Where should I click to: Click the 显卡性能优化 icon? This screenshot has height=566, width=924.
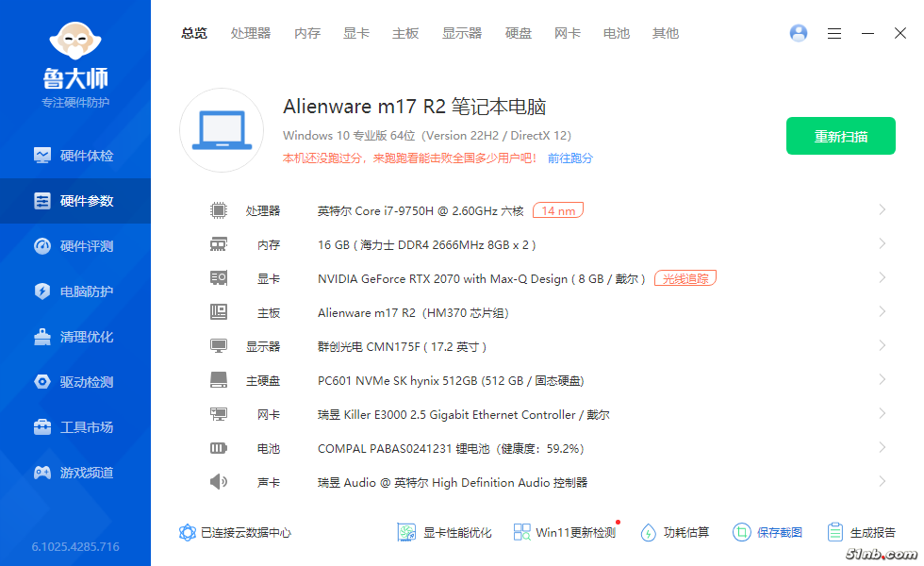(406, 532)
